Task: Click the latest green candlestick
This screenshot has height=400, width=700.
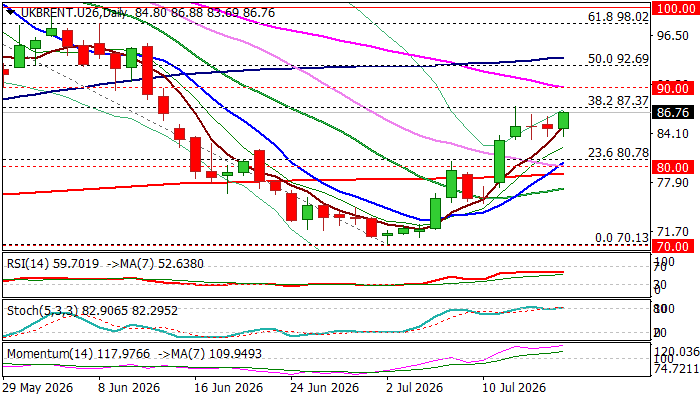Action: pyautogui.click(x=563, y=121)
